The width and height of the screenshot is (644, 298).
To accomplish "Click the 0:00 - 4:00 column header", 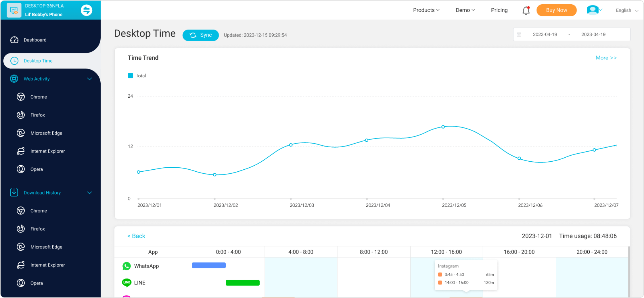I will click(228, 252).
